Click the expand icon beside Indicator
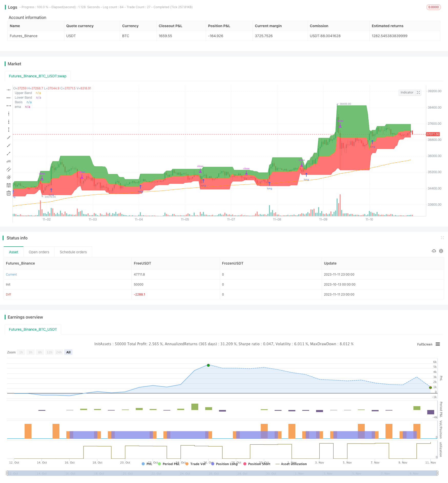Image resolution: width=448 pixels, height=483 pixels. [x=418, y=92]
